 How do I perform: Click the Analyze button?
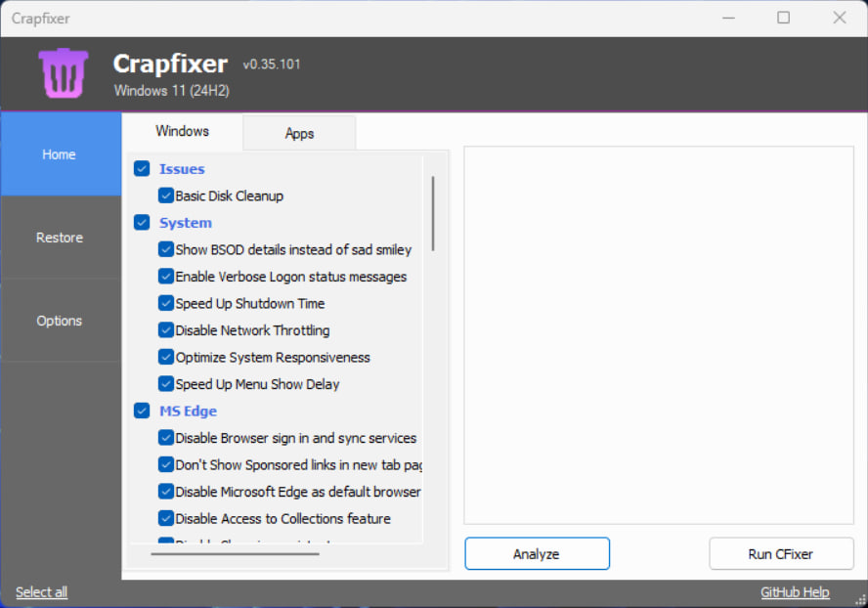coord(537,553)
